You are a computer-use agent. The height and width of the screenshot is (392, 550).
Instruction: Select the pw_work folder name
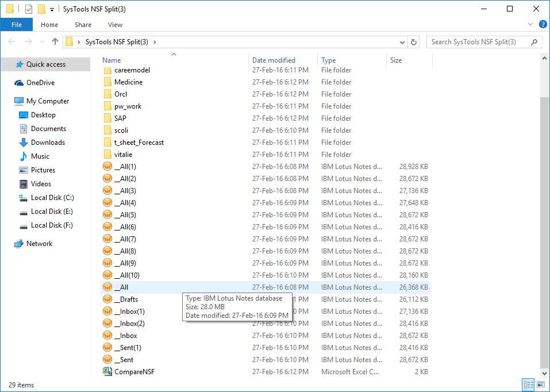click(x=128, y=106)
